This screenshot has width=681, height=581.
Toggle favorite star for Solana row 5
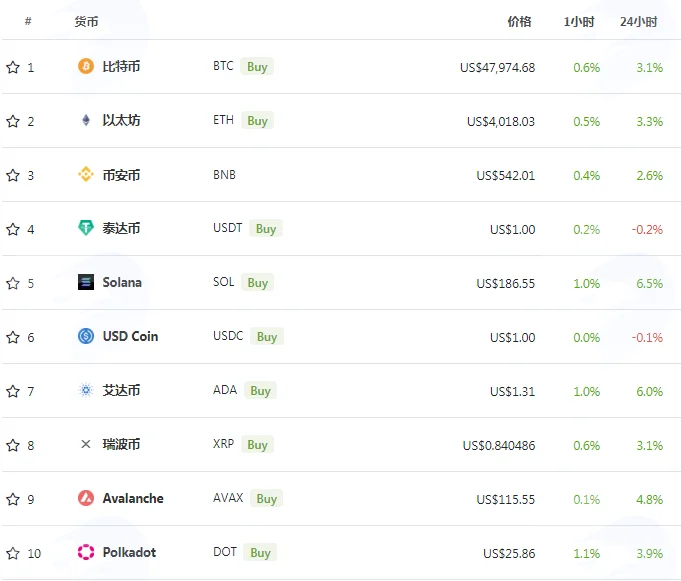13,283
